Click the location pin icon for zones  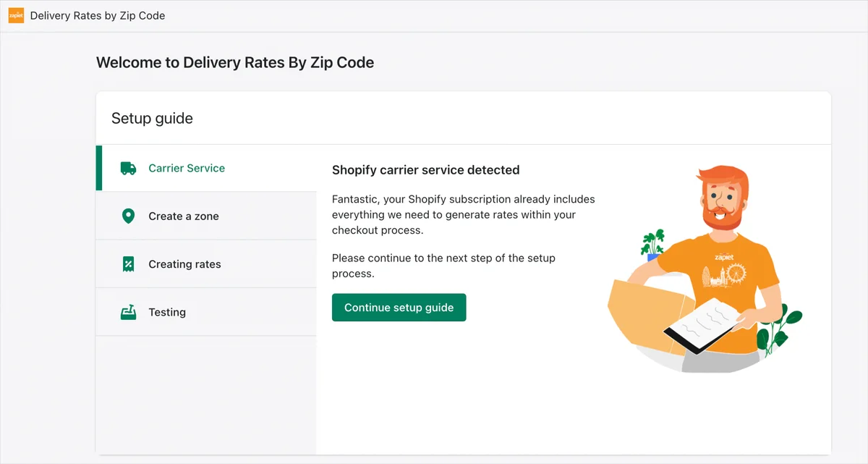[x=128, y=216]
